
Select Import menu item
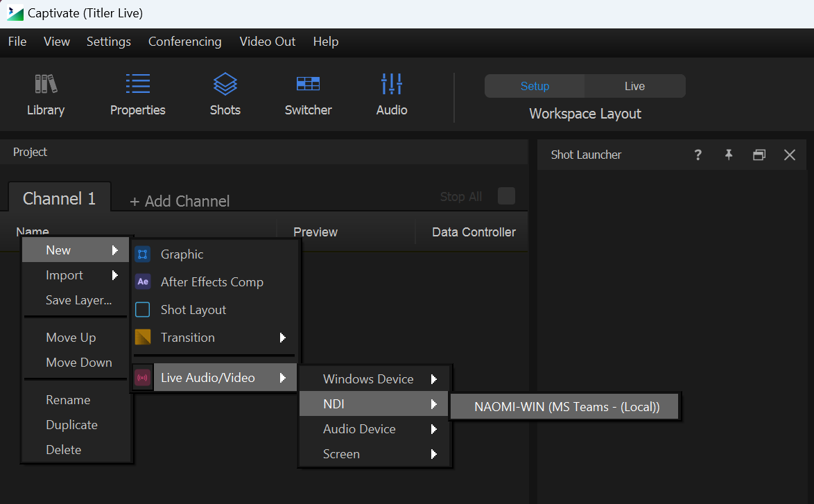point(76,275)
